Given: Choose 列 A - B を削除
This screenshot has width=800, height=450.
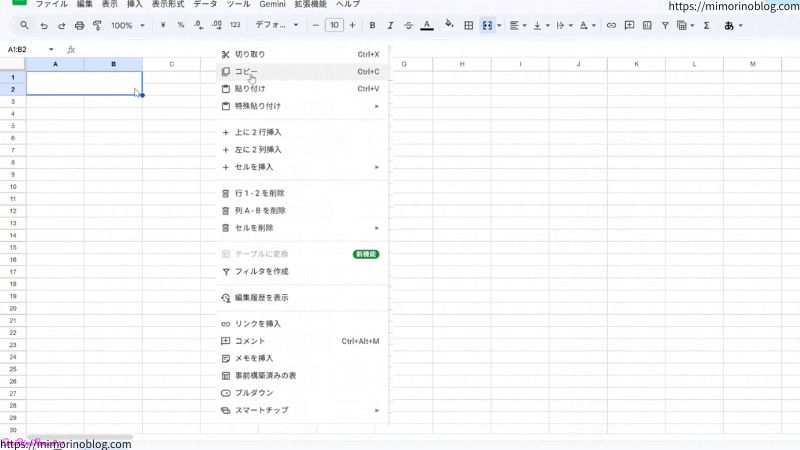Looking at the screenshot, I should pos(302,211).
